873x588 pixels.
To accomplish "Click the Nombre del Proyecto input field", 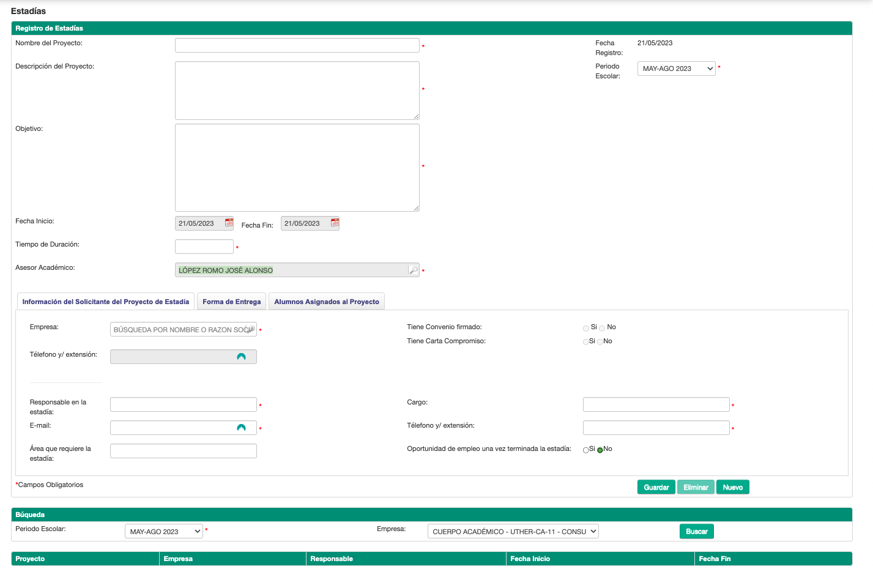I will pos(297,45).
